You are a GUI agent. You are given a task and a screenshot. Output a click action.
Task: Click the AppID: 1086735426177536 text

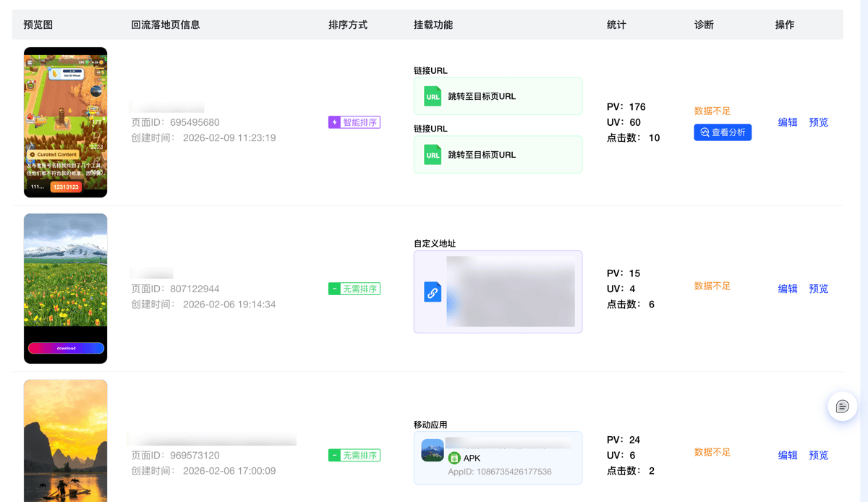coord(500,472)
